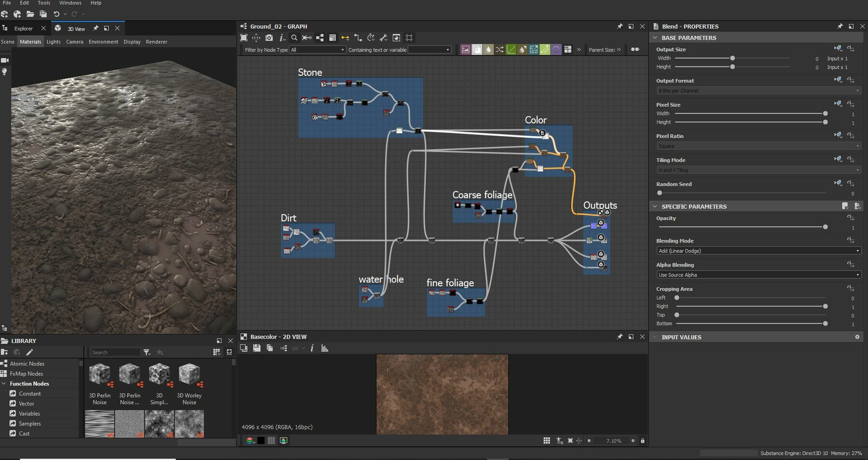Open the Blending Mode dropdown
Viewport: 868px width, 460px height.
tap(757, 251)
